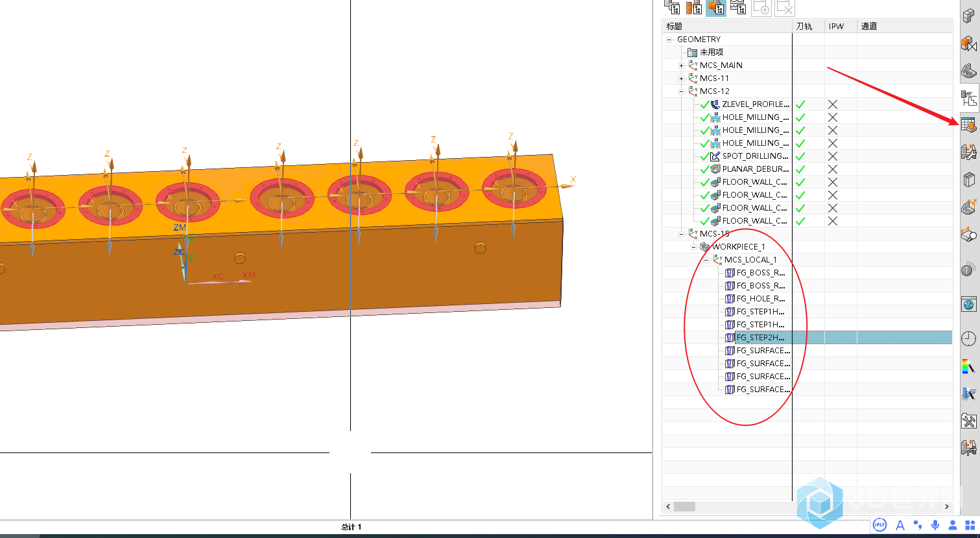Select the ZLEVEL_PROFILE operation
The width and height of the screenshot is (980, 538).
(756, 104)
